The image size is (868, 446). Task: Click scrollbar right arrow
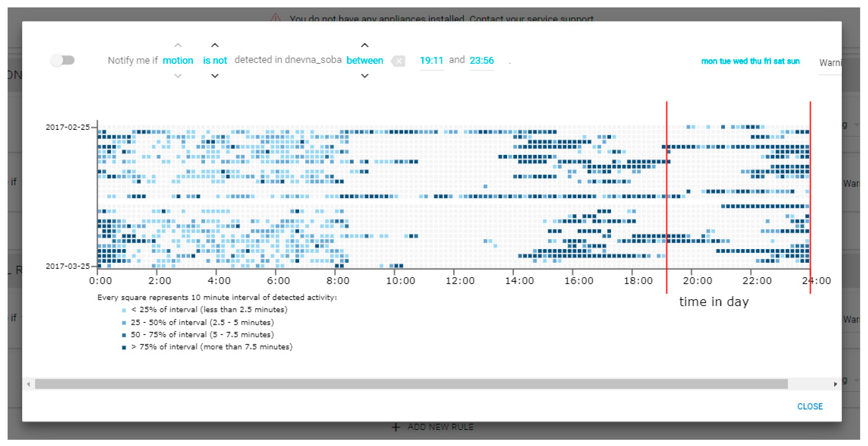[x=835, y=384]
